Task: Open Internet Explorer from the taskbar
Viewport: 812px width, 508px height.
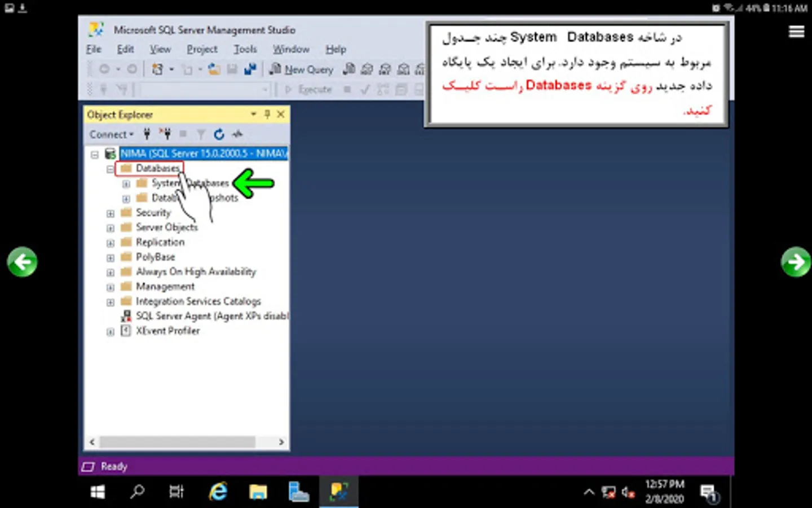Action: (218, 492)
